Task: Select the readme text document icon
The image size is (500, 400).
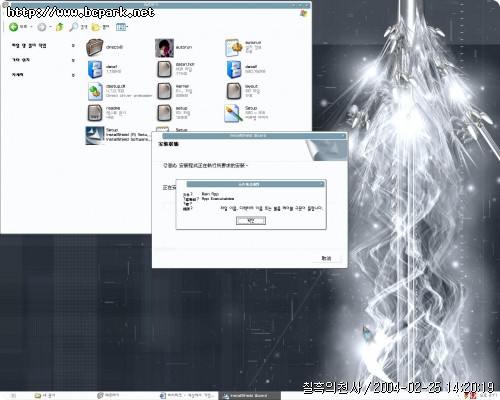Action: (95, 113)
